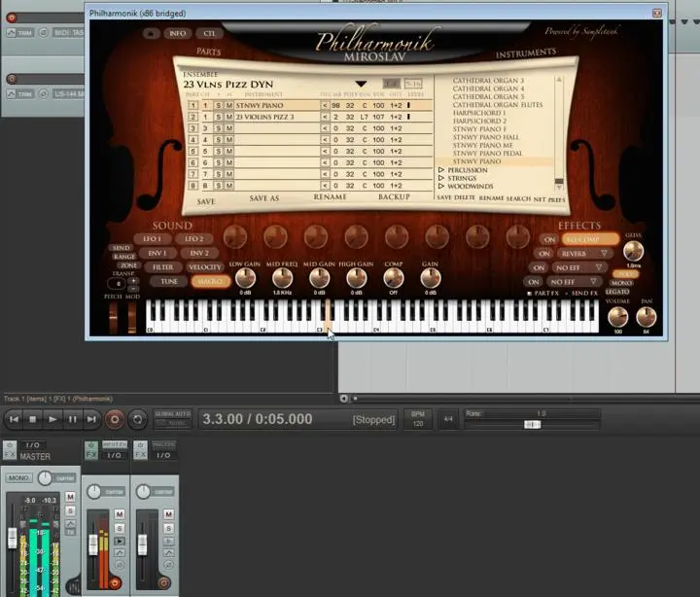Click the home icon in Philharmonik
700x597 pixels.
[152, 33]
